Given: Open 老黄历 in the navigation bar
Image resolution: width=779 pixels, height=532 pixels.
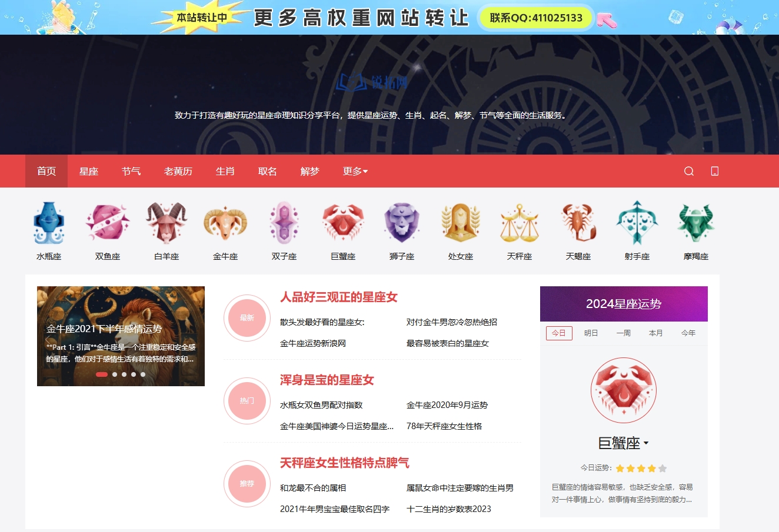Looking at the screenshot, I should point(178,171).
